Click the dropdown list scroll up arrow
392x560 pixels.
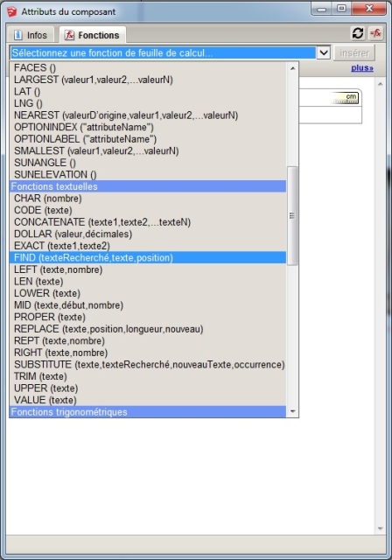[x=293, y=68]
